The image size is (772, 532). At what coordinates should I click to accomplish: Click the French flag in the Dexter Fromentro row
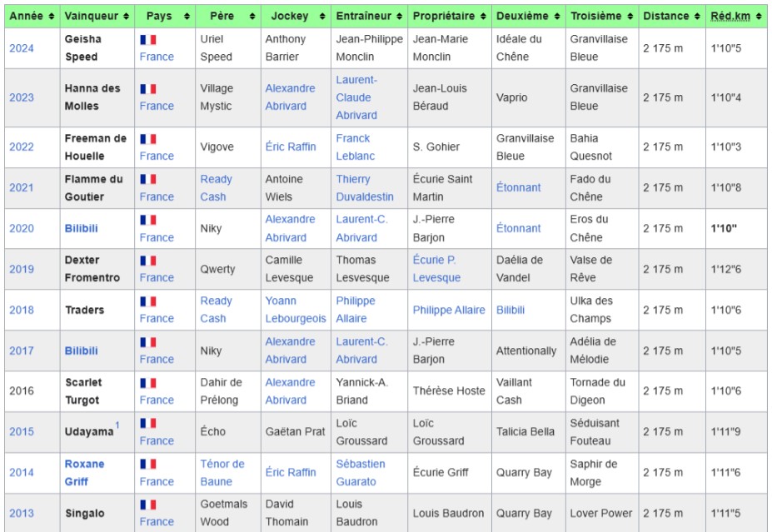(x=147, y=261)
